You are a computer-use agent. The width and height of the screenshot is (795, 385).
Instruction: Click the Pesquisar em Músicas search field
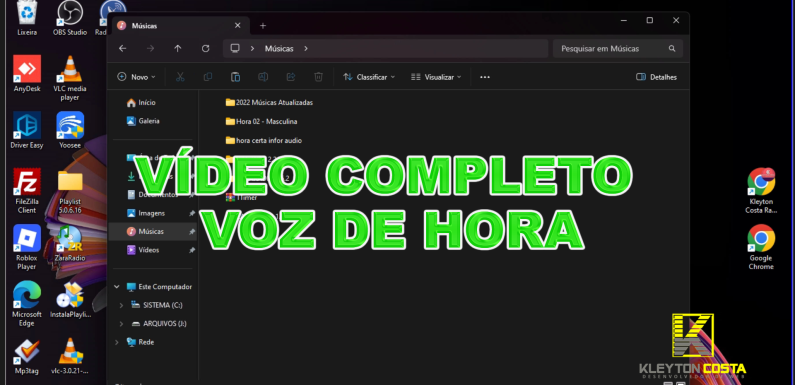[618, 49]
